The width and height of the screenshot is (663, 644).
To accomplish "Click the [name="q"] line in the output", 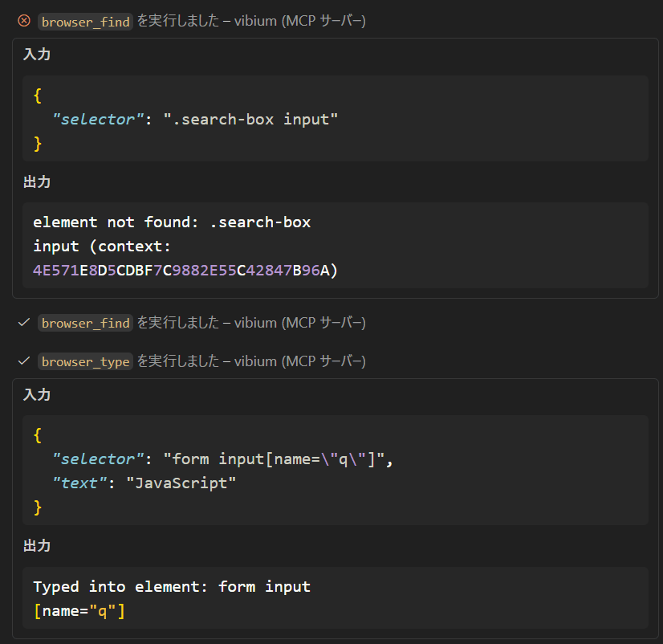I will 79,611.
